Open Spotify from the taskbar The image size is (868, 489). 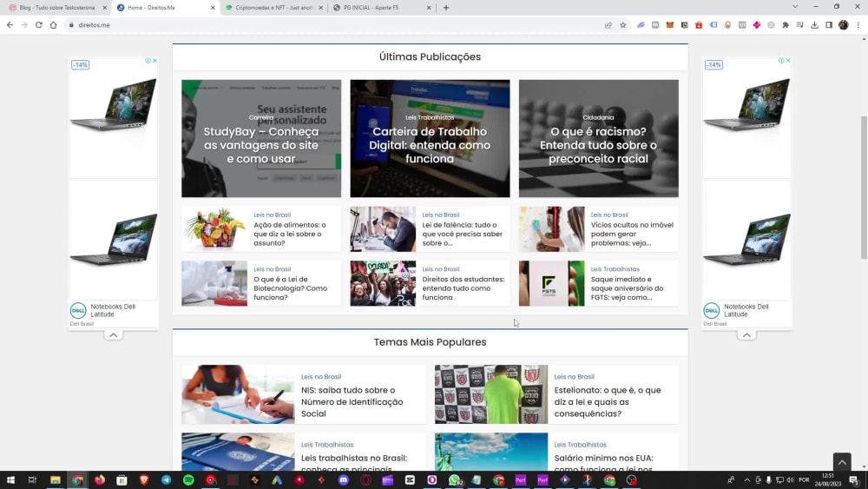pos(188,480)
